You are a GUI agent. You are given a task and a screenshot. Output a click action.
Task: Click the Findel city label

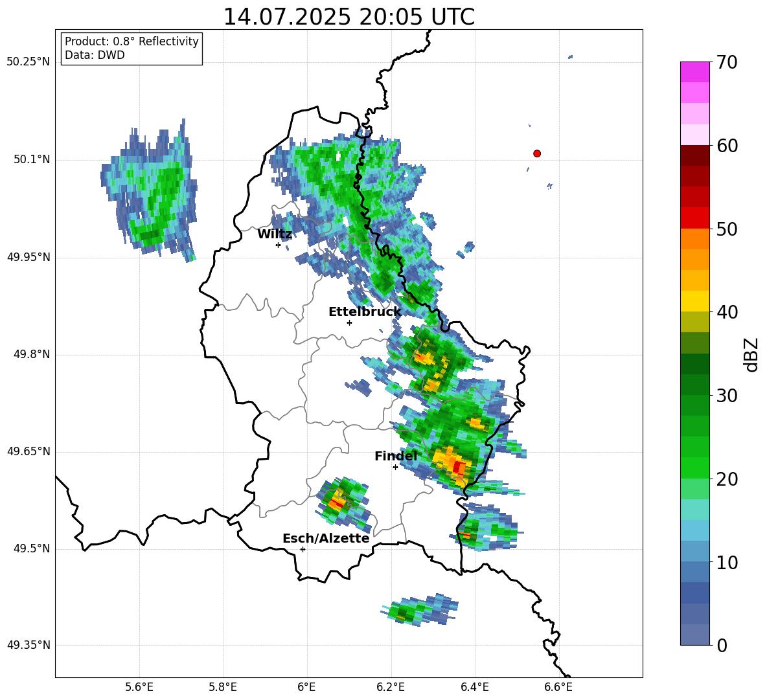point(396,456)
